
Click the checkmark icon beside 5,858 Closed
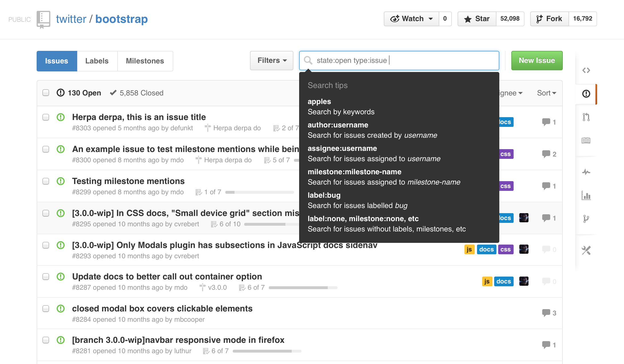point(113,93)
